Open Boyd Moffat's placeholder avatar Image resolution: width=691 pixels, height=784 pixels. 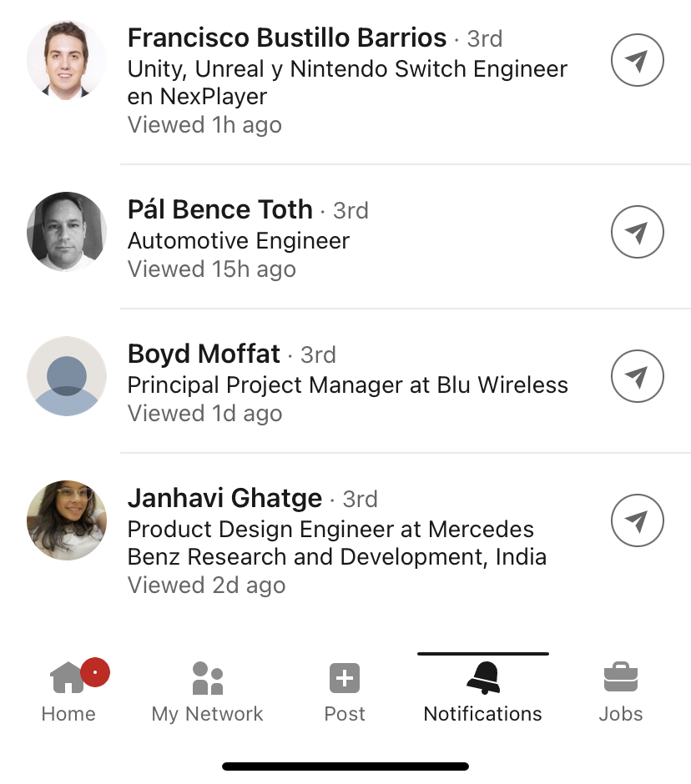click(67, 376)
